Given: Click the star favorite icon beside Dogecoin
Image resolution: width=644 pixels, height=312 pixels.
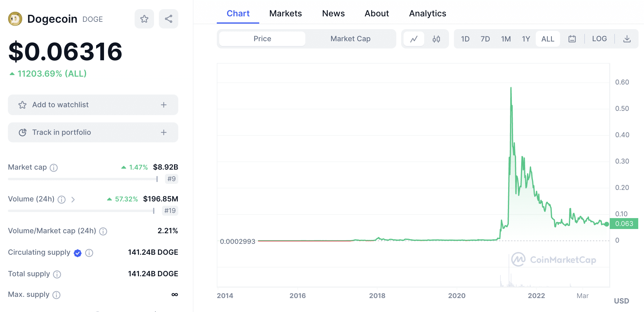Looking at the screenshot, I should click(x=144, y=19).
